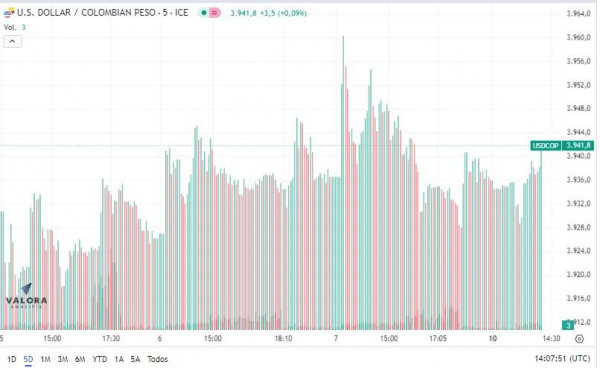Click the green market status dot
The image size is (600, 368).
204,13
